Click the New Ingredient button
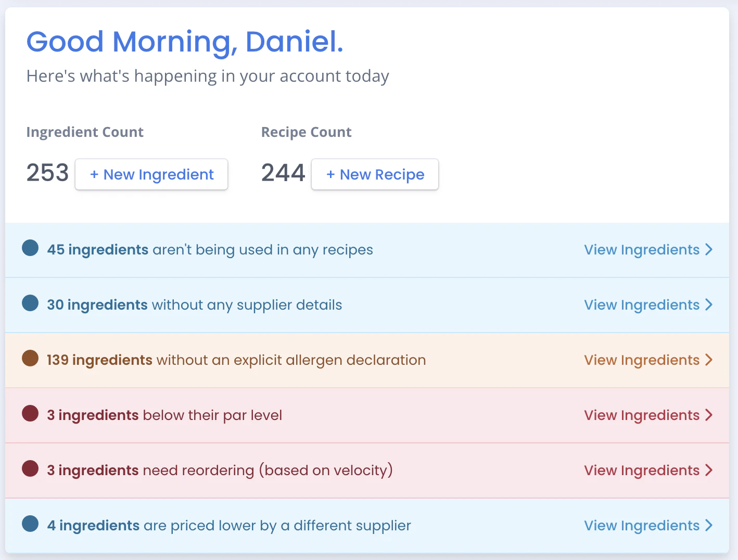Screen dimensions: 738x560 point(151,174)
